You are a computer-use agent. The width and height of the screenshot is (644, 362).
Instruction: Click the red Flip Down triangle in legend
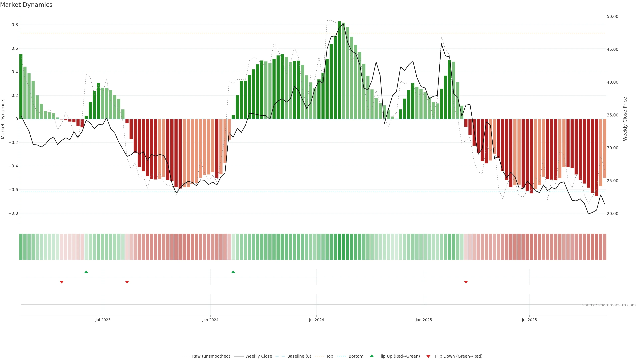coord(428,356)
